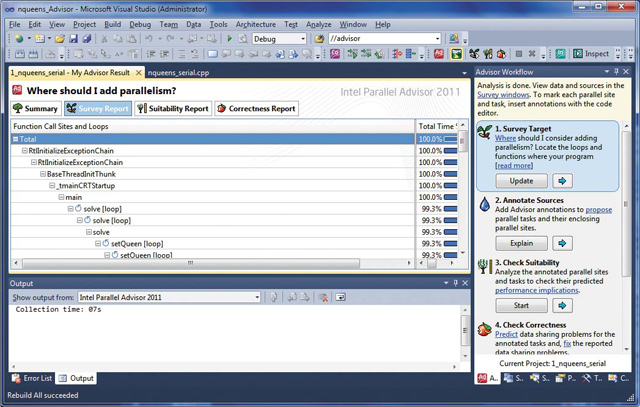The height and width of the screenshot is (407, 640).
Task: Collapse the Total tree row
Action: [16, 139]
